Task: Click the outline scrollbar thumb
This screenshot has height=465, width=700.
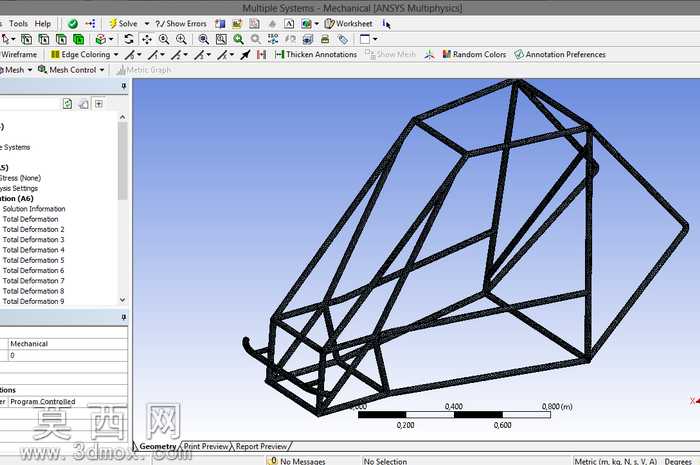Action: coord(122,161)
